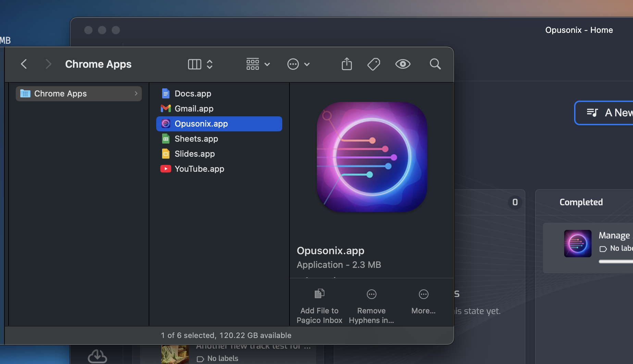633x364 pixels.
Task: Click the A New button in Opusonix window
Action: (604, 113)
